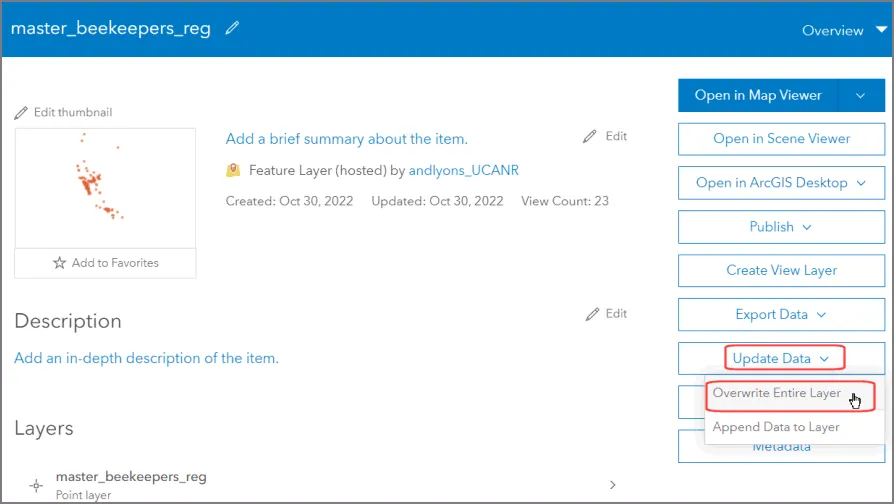The height and width of the screenshot is (504, 894).
Task: Click the Feature Layer type icon
Action: [233, 171]
